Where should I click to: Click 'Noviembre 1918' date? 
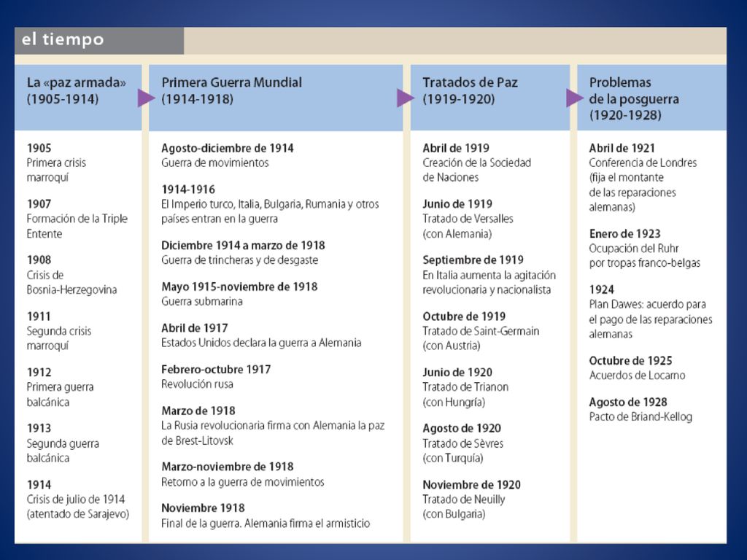[203, 508]
